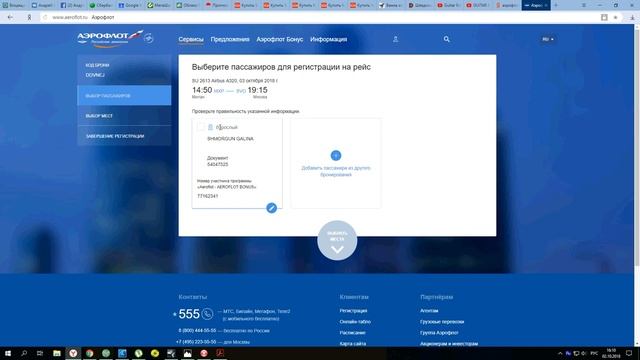
Task: Open the Сервисы menu
Action: pos(191,40)
